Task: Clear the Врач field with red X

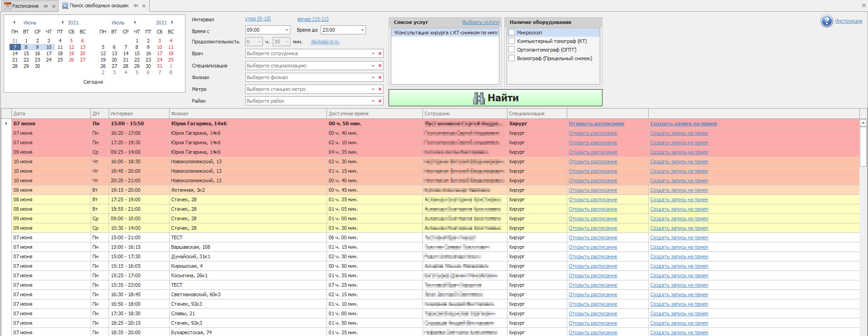Action: pyautogui.click(x=380, y=54)
